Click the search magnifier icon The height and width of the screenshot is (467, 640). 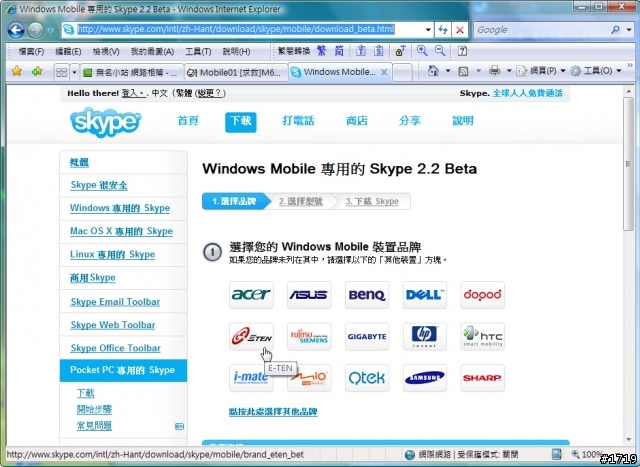pyautogui.click(x=616, y=30)
